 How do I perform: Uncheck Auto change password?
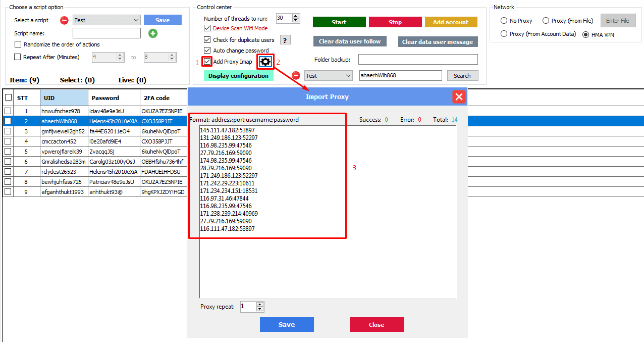[x=207, y=51]
